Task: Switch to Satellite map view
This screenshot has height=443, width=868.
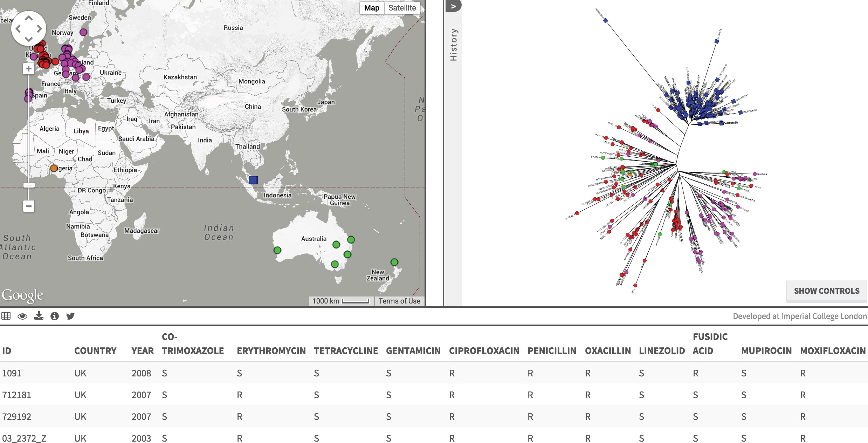Action: tap(402, 8)
